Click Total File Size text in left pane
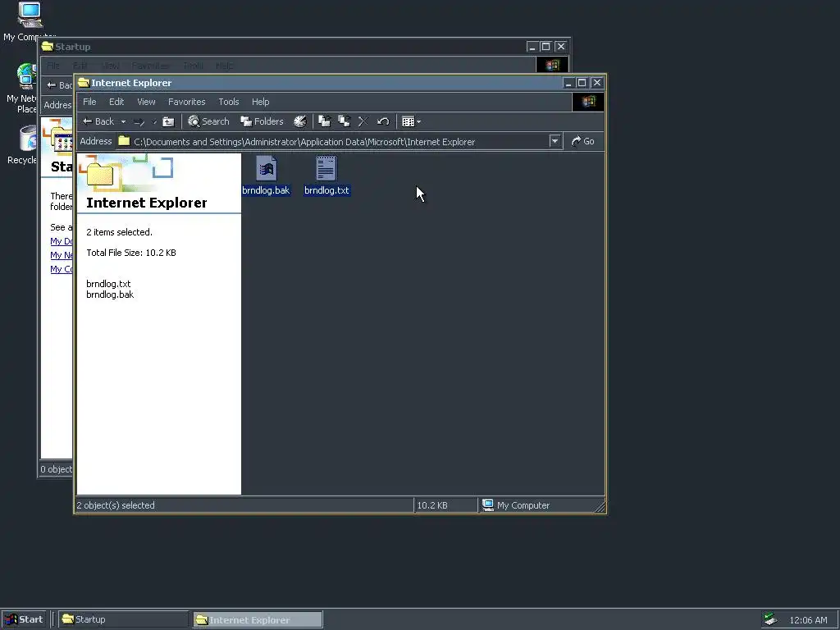The width and height of the screenshot is (840, 630). coord(131,253)
